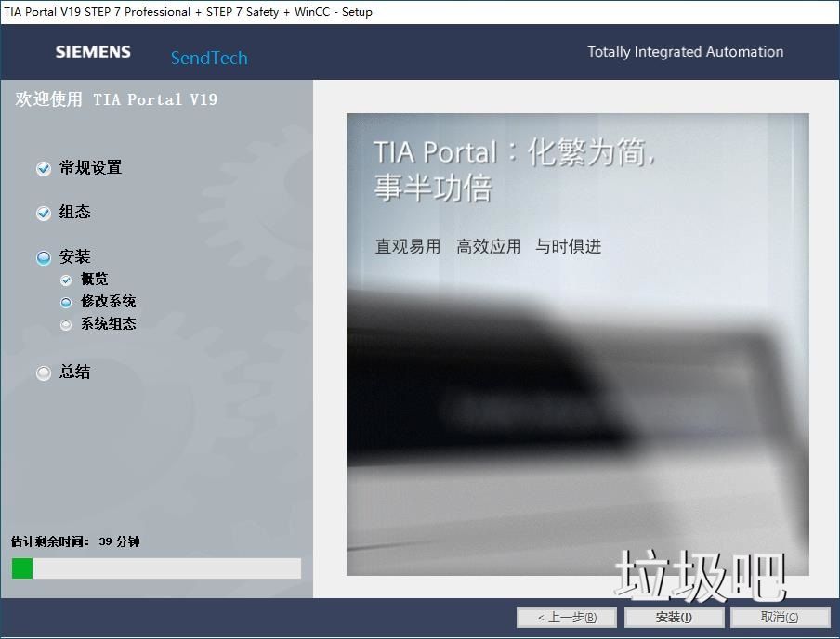Open the 安装 section in the sidebar

point(74,256)
